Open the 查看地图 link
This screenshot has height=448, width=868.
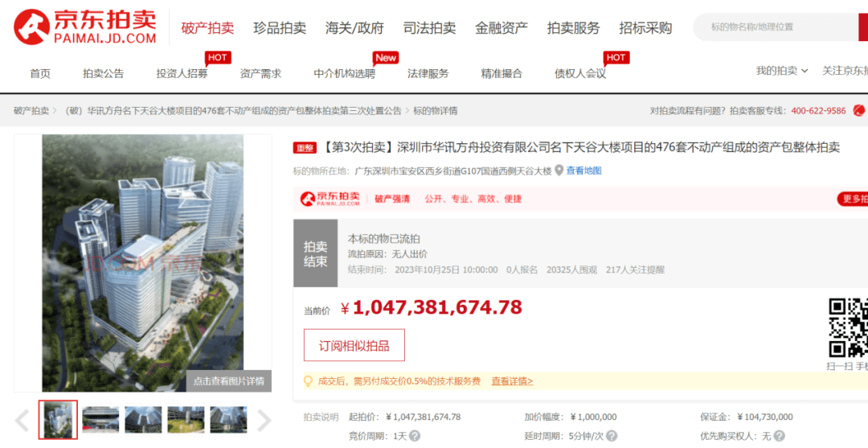point(583,171)
